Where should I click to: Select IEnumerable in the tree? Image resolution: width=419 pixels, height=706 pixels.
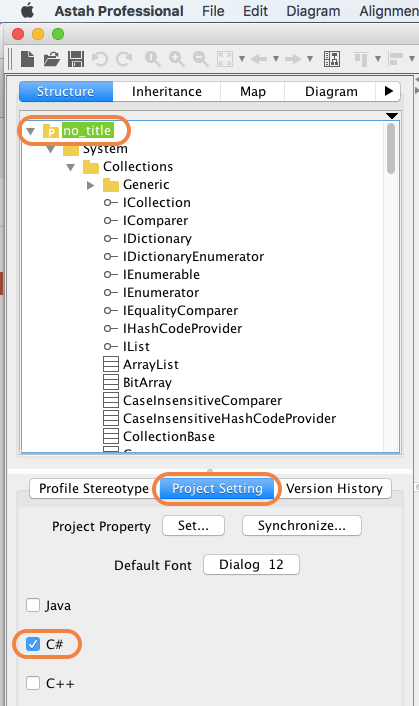[x=161, y=275]
